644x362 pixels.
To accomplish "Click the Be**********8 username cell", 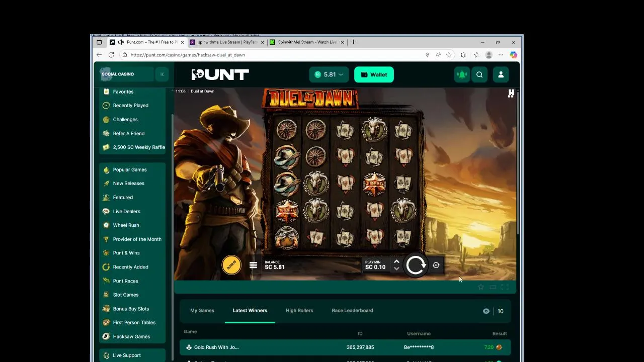I will (419, 347).
